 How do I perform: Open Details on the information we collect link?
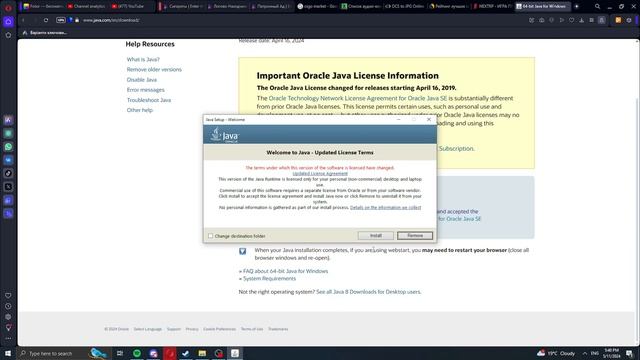point(385,207)
